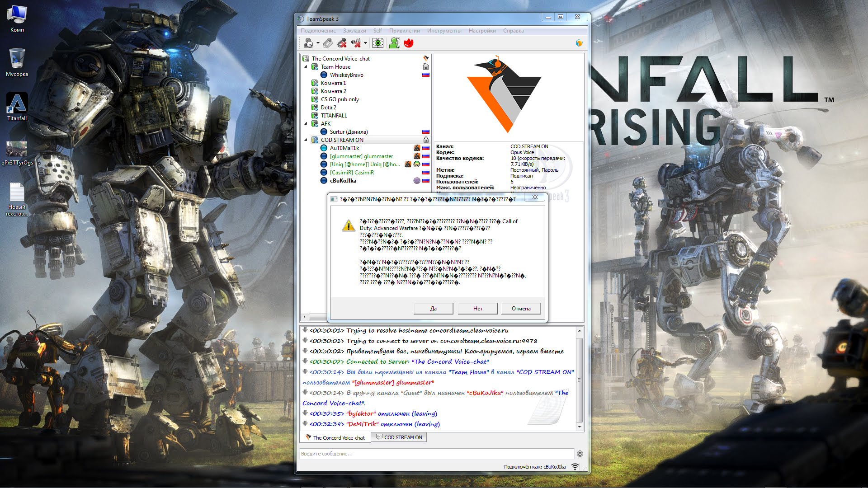Image resolution: width=868 pixels, height=488 pixels.
Task: Open the contacts manager green person icon
Action: 394,43
